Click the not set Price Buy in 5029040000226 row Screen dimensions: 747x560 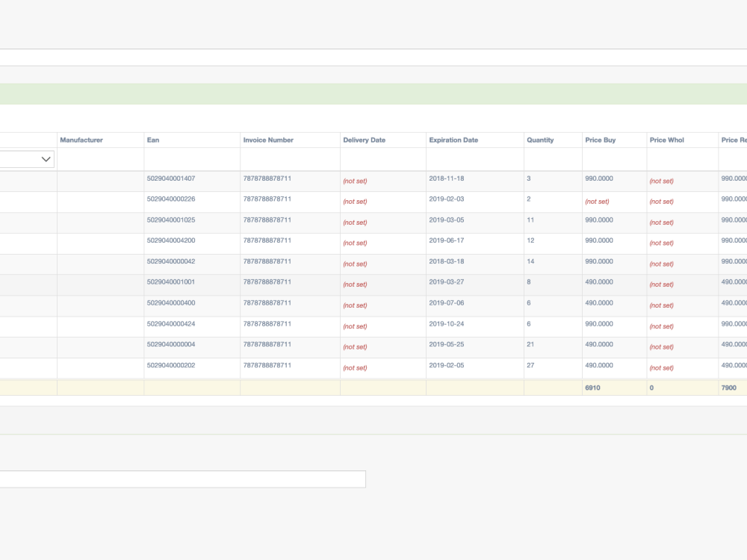click(x=597, y=202)
